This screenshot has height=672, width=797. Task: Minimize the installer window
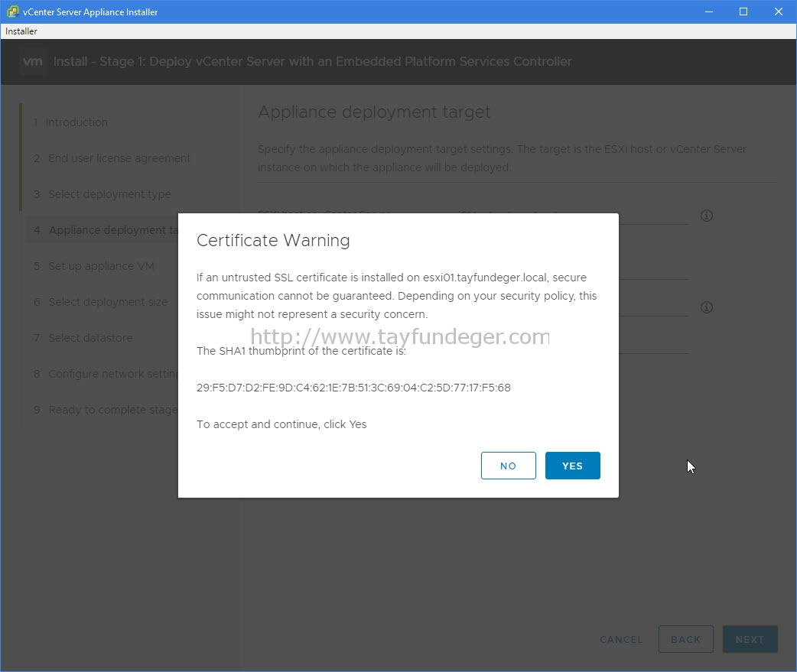tap(709, 11)
